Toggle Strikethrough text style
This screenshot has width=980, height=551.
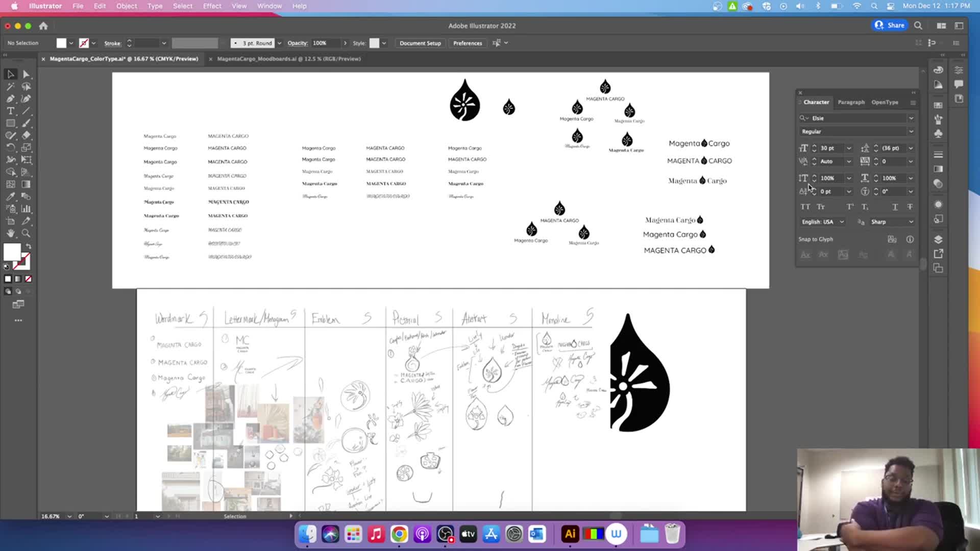point(910,207)
